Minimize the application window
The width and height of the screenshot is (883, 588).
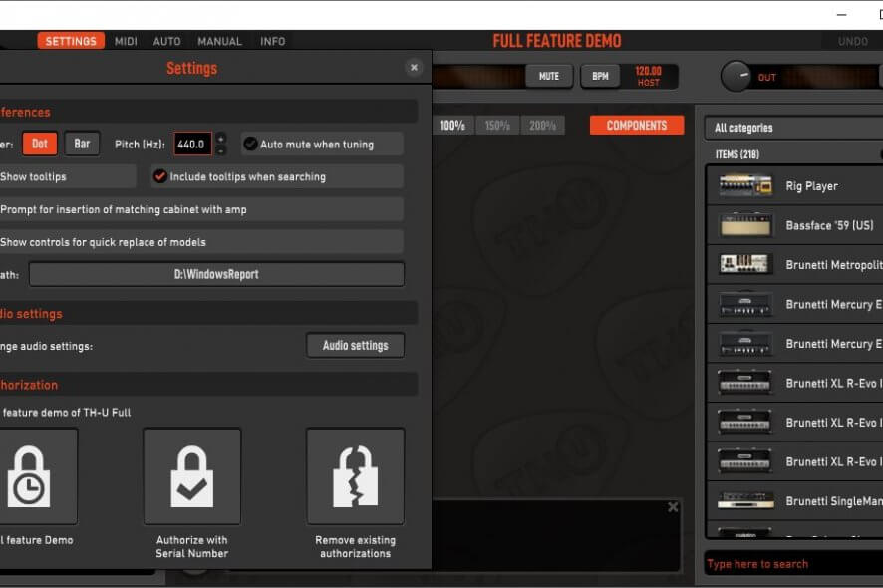pyautogui.click(x=841, y=15)
